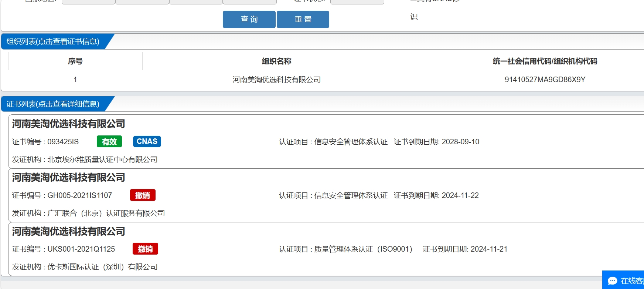Select the 证书列表 section header
The width and height of the screenshot is (644, 289).
53,104
